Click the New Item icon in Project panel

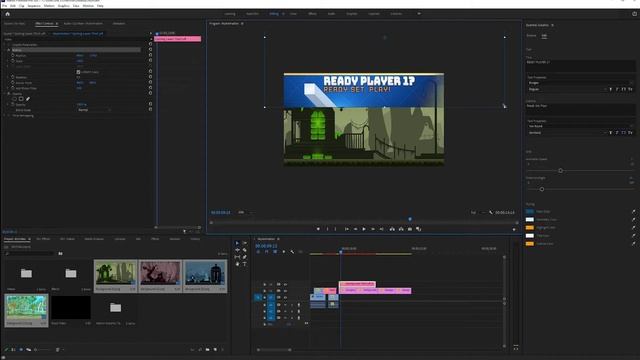(x=215, y=350)
